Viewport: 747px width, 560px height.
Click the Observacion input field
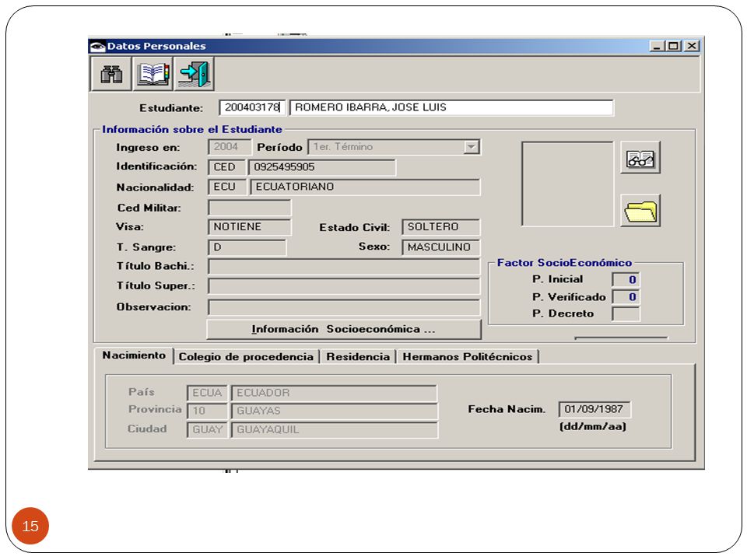coord(343,307)
